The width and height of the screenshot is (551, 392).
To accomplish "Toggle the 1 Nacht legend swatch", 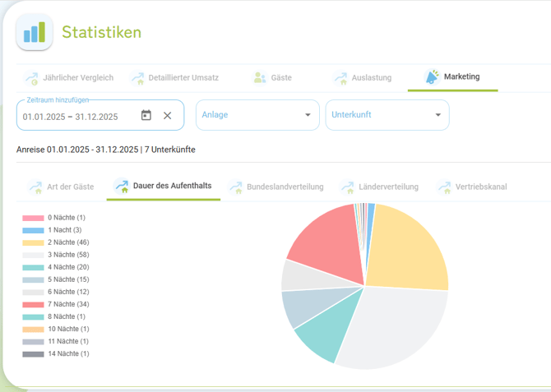I will pyautogui.click(x=33, y=230).
